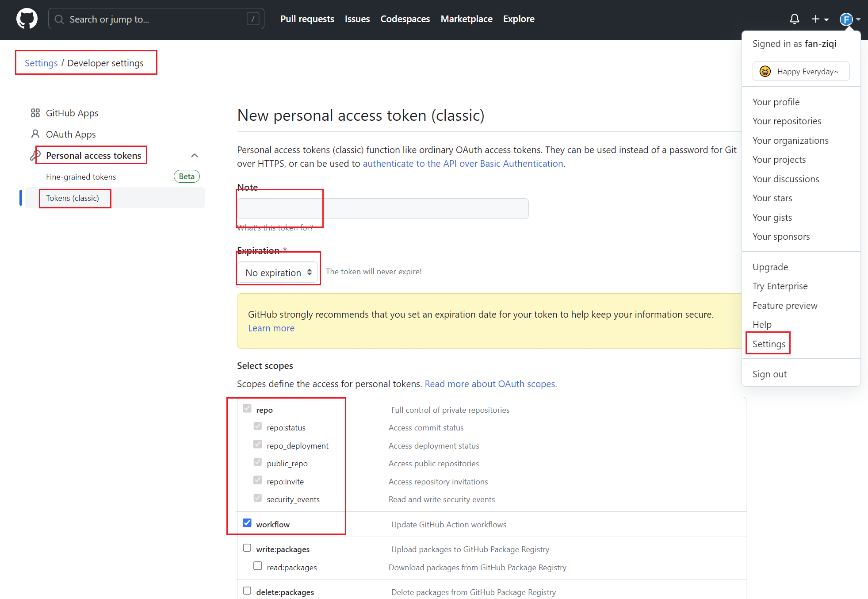Toggle the repo:status checkbox

pyautogui.click(x=258, y=426)
